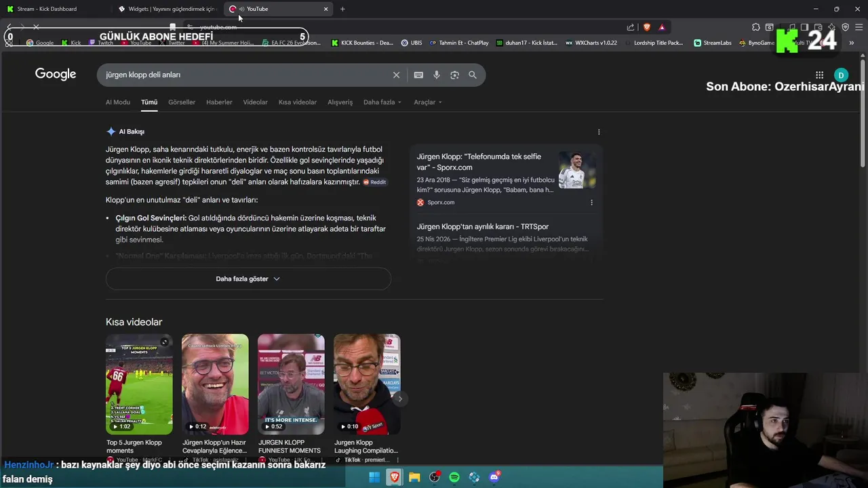This screenshot has height=488, width=868.
Task: Click the Kısa videolar section heading
Action: click(x=134, y=322)
